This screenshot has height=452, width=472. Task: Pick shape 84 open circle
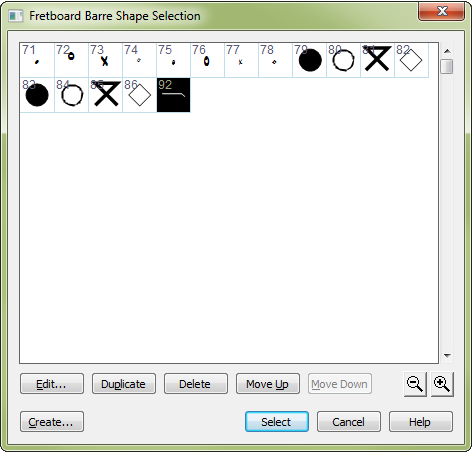71,95
